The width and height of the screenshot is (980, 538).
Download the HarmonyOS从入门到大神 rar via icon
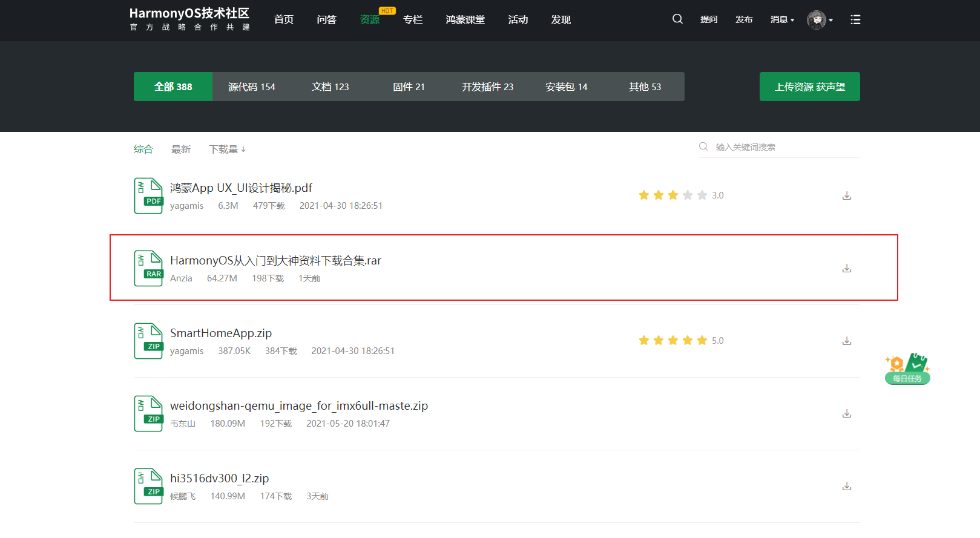[x=847, y=268]
